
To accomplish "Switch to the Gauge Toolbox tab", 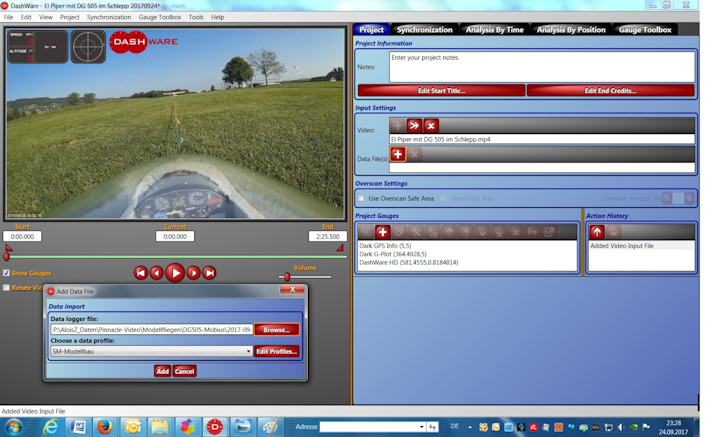I will 645,30.
